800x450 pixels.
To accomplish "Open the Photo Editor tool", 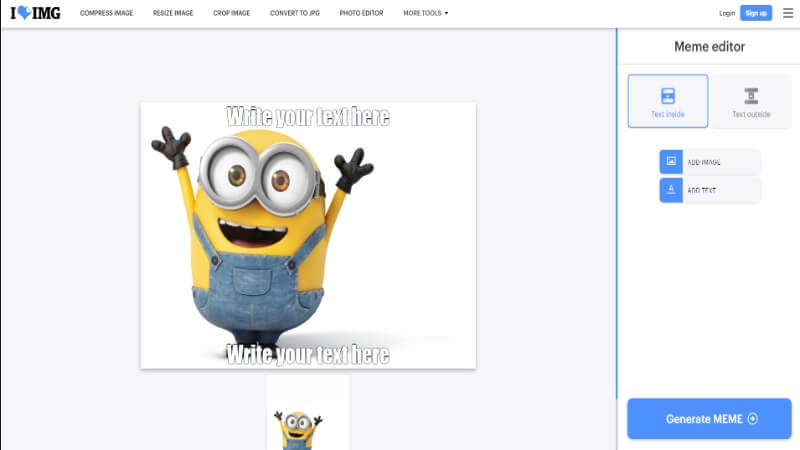I will point(361,13).
